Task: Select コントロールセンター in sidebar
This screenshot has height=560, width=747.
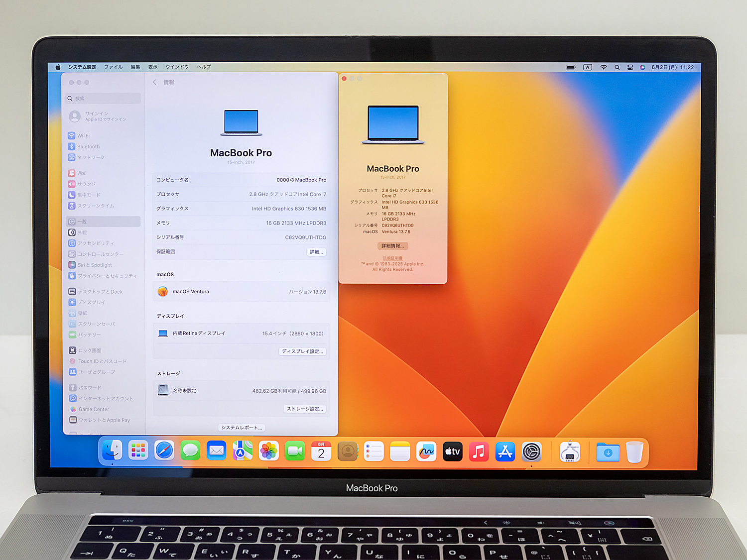Action: pos(104,254)
